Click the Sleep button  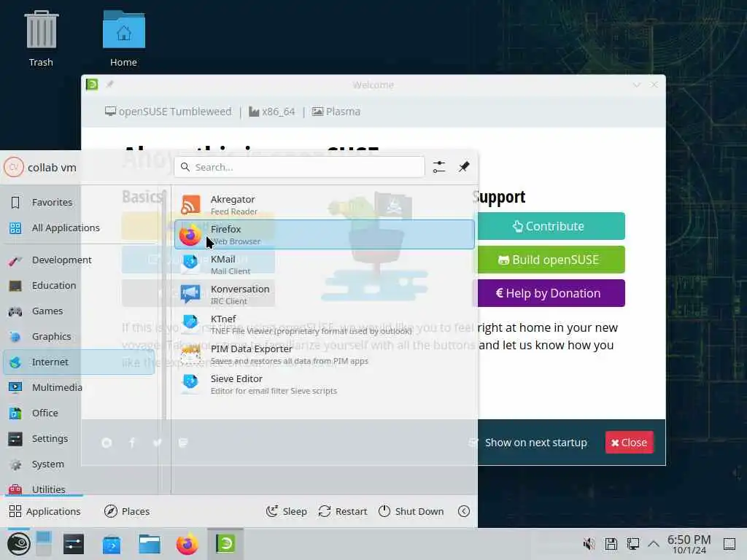click(286, 511)
